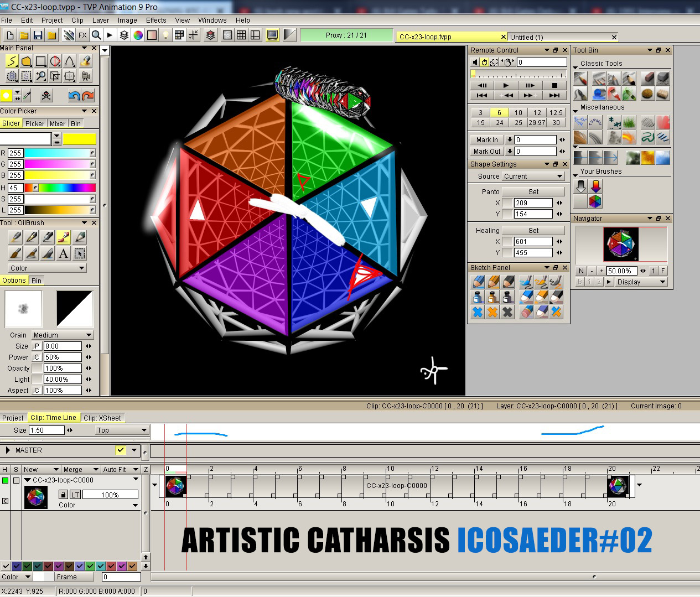700x597 pixels.
Task: Toggle the MASTER track checkmark
Action: pyautogui.click(x=121, y=450)
